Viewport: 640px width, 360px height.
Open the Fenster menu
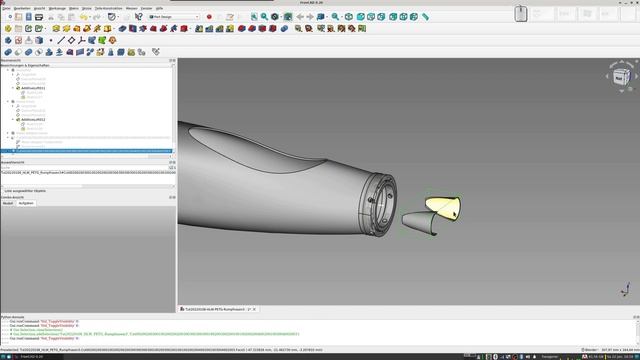tap(146, 8)
